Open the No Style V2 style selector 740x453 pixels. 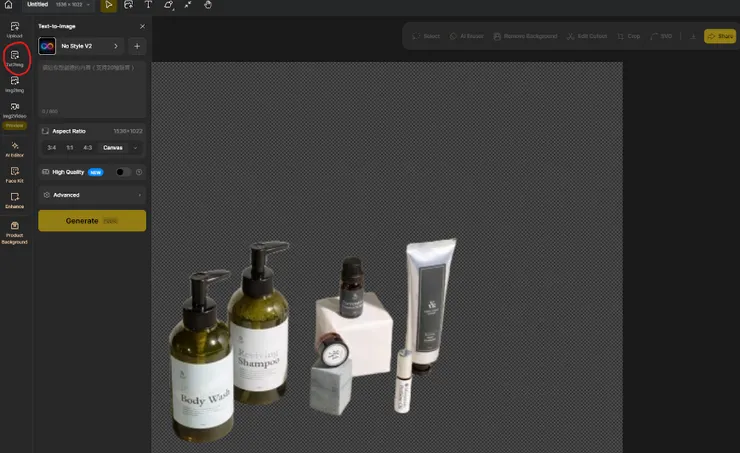81,46
